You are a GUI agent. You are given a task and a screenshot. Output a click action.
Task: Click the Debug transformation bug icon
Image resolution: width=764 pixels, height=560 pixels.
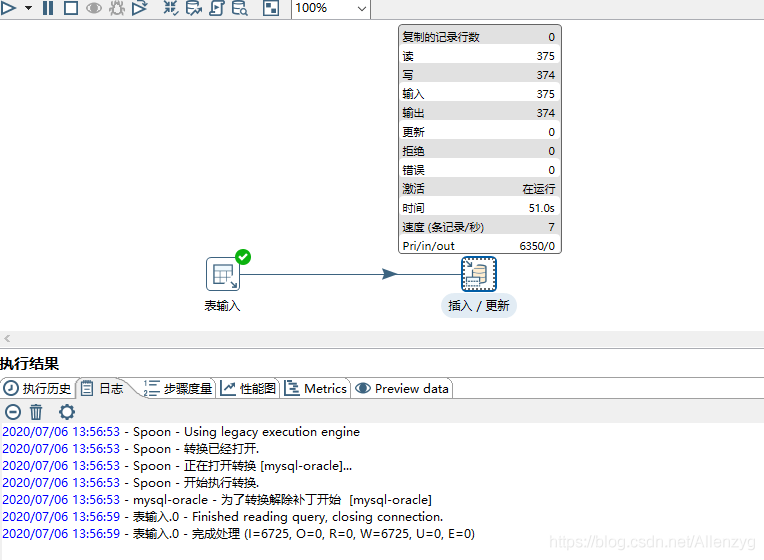[117, 8]
